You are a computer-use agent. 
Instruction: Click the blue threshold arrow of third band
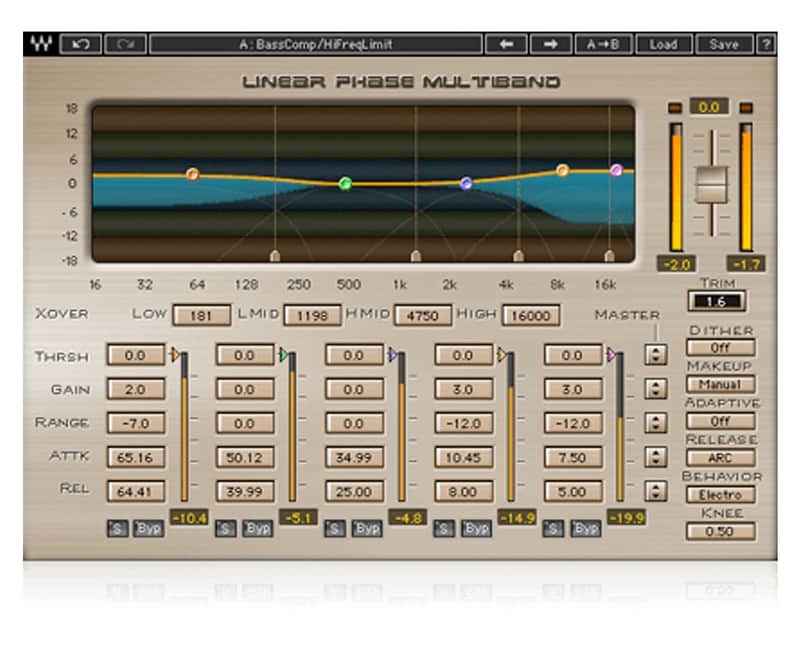coord(393,355)
